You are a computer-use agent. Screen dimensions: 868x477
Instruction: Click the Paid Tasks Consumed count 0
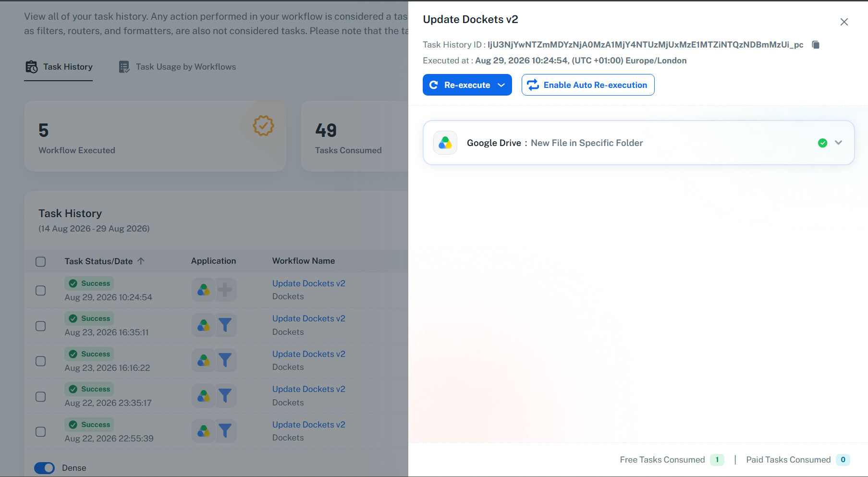click(843, 460)
